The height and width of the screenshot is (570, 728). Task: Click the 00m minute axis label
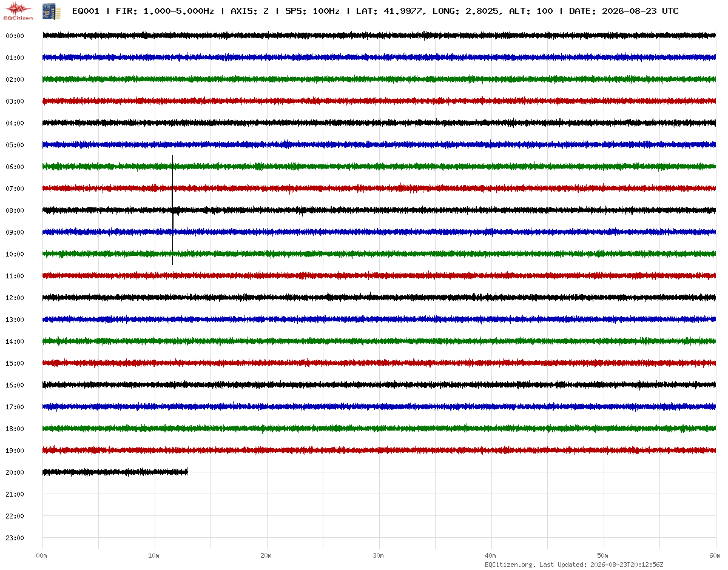[41, 555]
